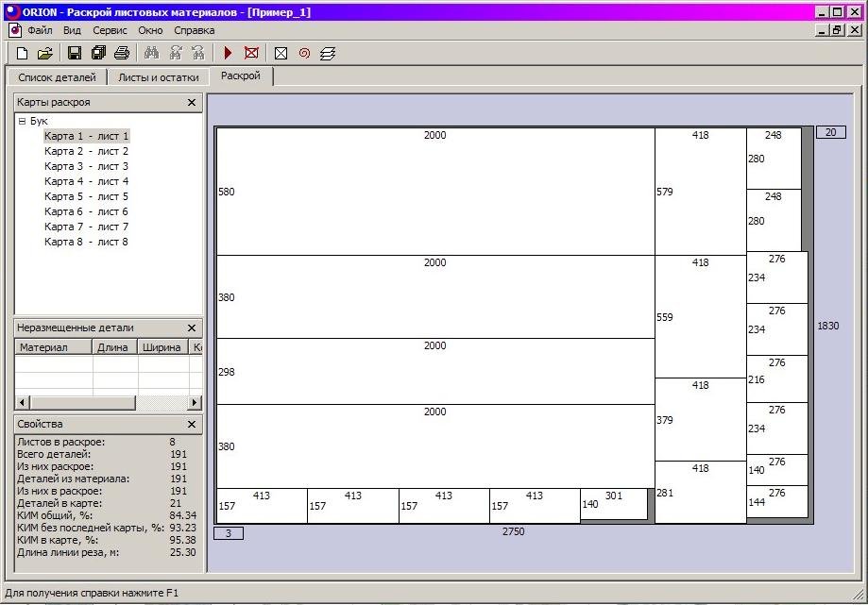The width and height of the screenshot is (868, 605).
Task: Save the project using the floppy disk icon
Action: click(x=75, y=54)
